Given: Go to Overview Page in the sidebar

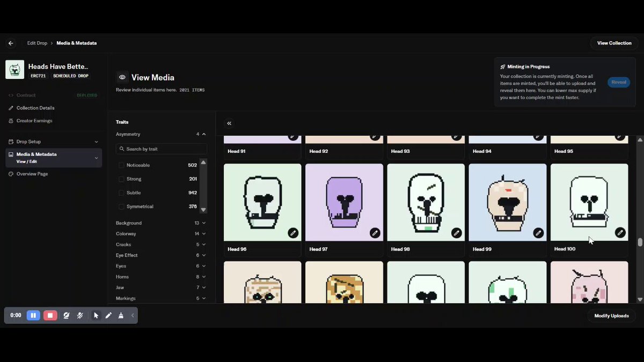Looking at the screenshot, I should point(32,174).
